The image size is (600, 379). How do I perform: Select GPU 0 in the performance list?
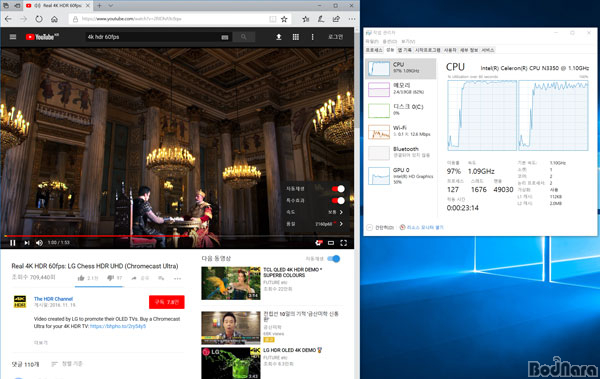point(401,176)
